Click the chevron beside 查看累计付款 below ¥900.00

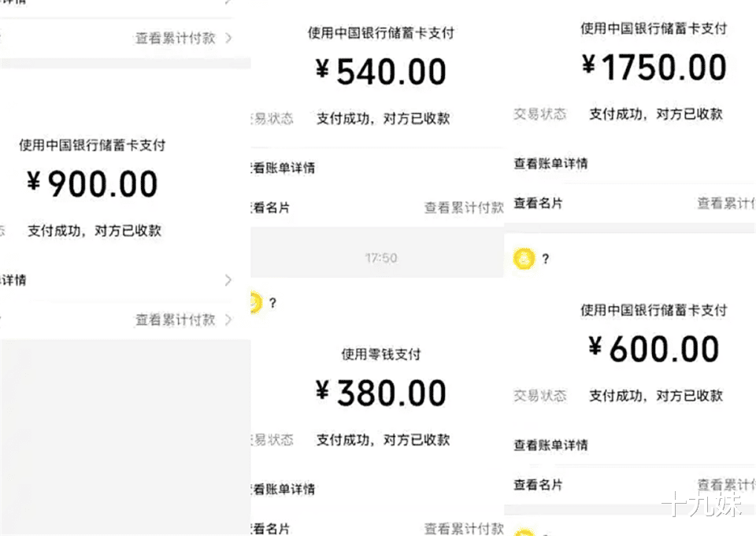coord(228,320)
